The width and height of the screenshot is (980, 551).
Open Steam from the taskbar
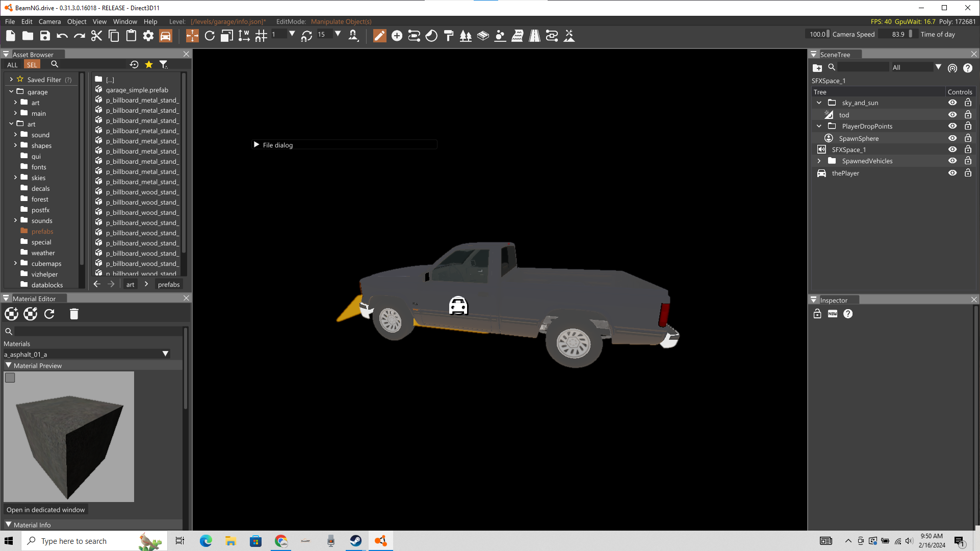pyautogui.click(x=355, y=541)
